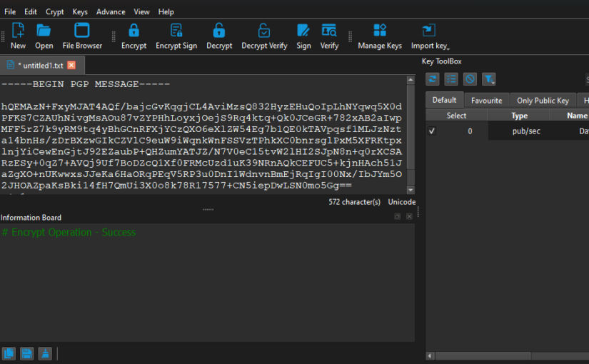Clear the Information Board with broom icon
589x364 pixels.
click(45, 353)
